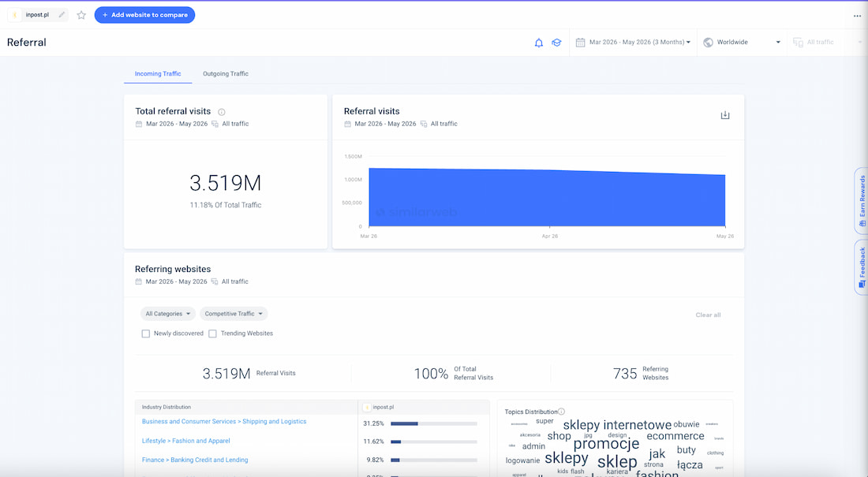Image resolution: width=868 pixels, height=477 pixels.
Task: Open the Mar 2026 - May 2026 date range dropdown
Action: coord(633,42)
